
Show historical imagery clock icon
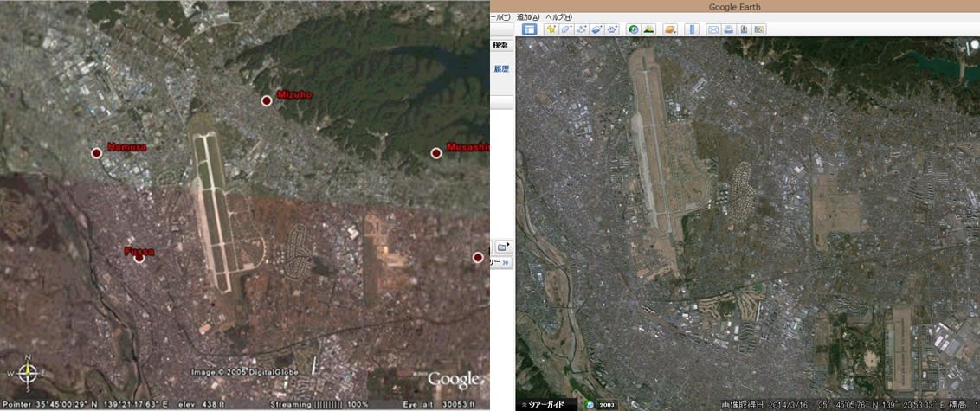pyautogui.click(x=633, y=29)
